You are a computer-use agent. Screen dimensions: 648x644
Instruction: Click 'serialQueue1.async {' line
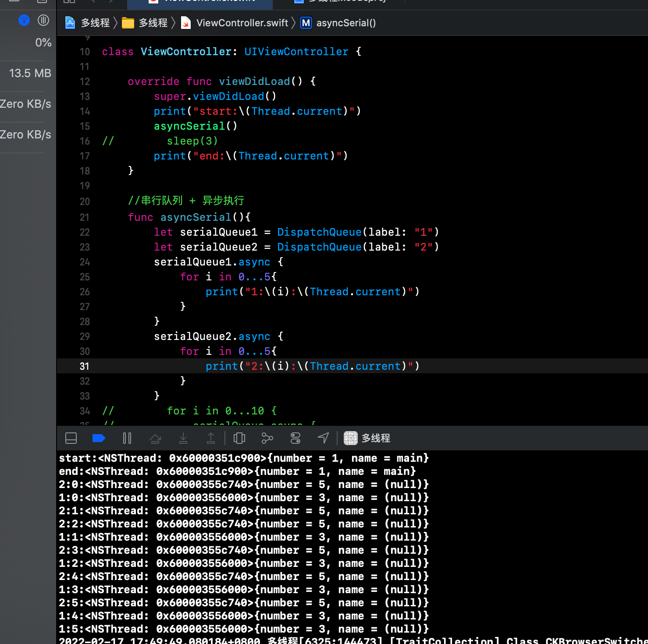(x=219, y=262)
